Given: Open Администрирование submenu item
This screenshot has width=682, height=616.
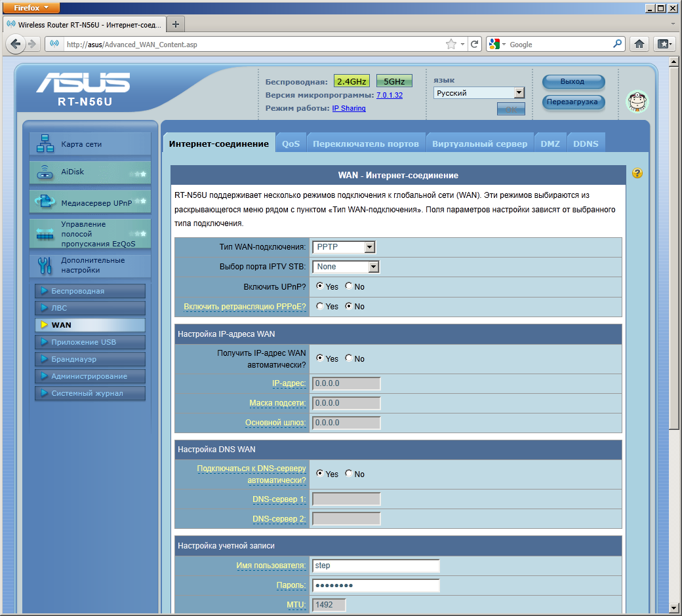Looking at the screenshot, I should point(90,376).
